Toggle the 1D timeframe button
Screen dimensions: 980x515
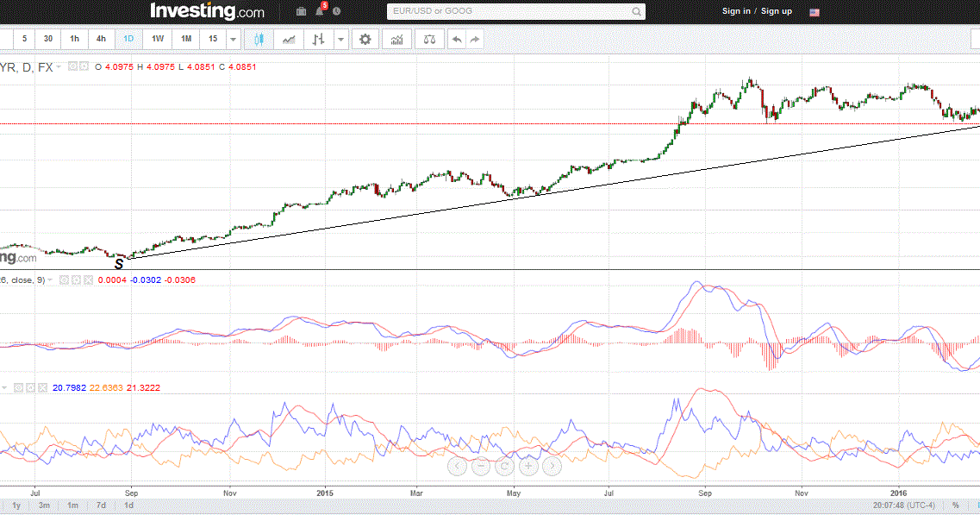pyautogui.click(x=128, y=39)
